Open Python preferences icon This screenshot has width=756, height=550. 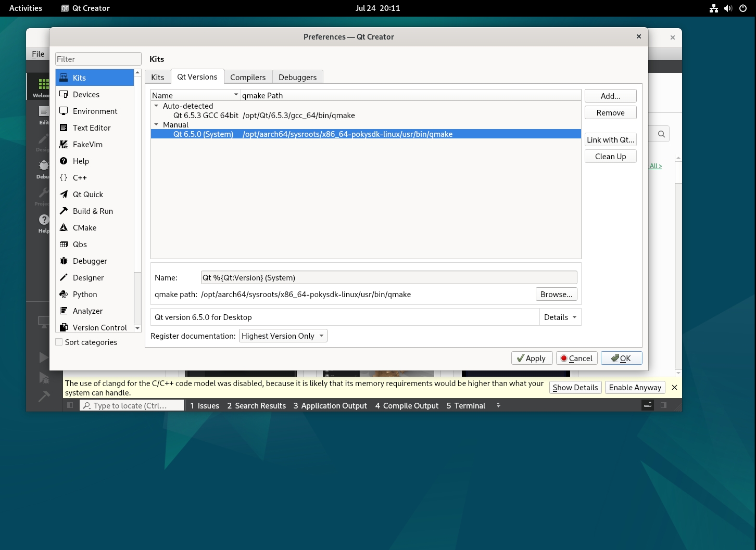tap(64, 294)
